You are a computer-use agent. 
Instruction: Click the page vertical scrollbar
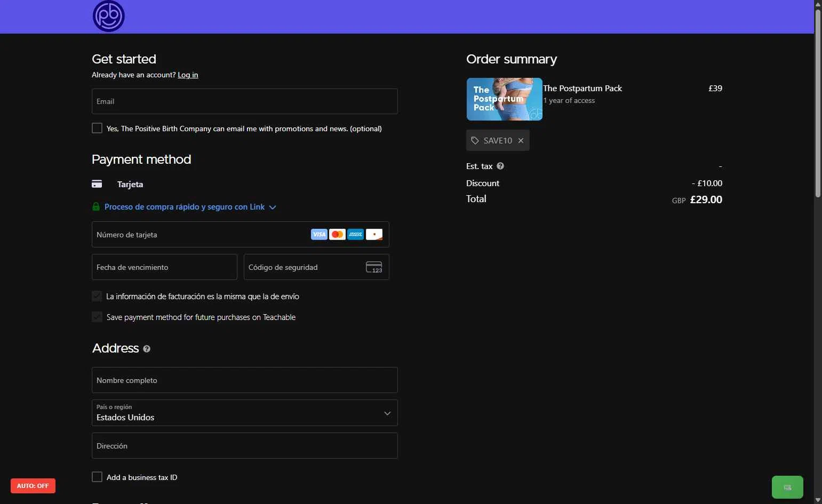818,103
